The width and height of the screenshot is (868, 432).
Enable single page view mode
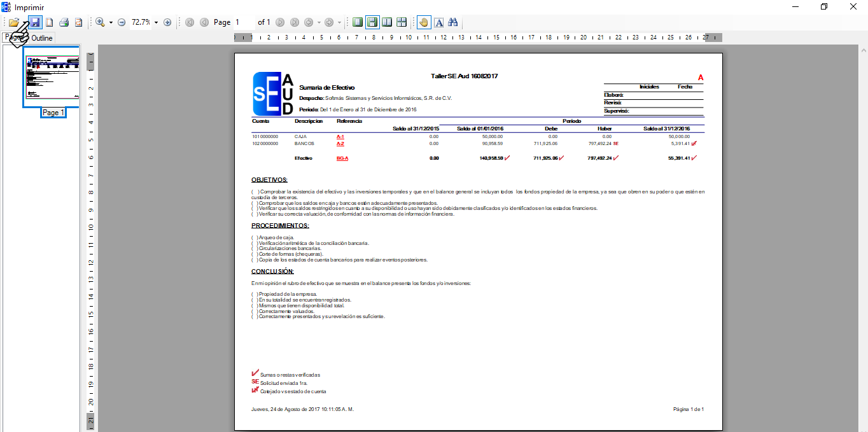[x=358, y=22]
